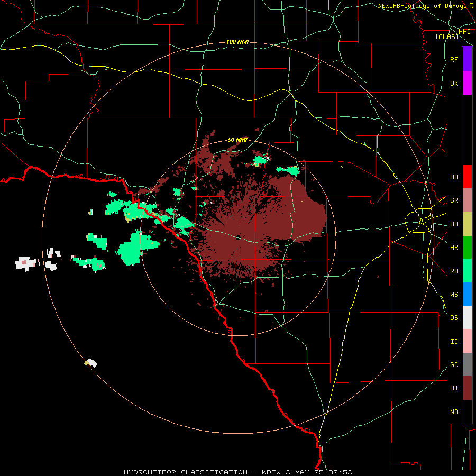The image size is (476, 476).
Task: Click the DS legend label
Action: click(454, 317)
